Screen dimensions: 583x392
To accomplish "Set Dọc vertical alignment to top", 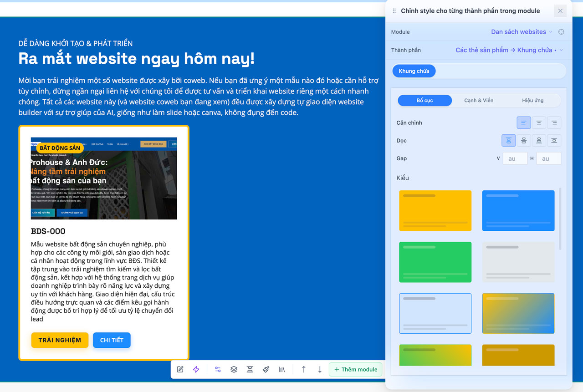I will click(x=509, y=140).
